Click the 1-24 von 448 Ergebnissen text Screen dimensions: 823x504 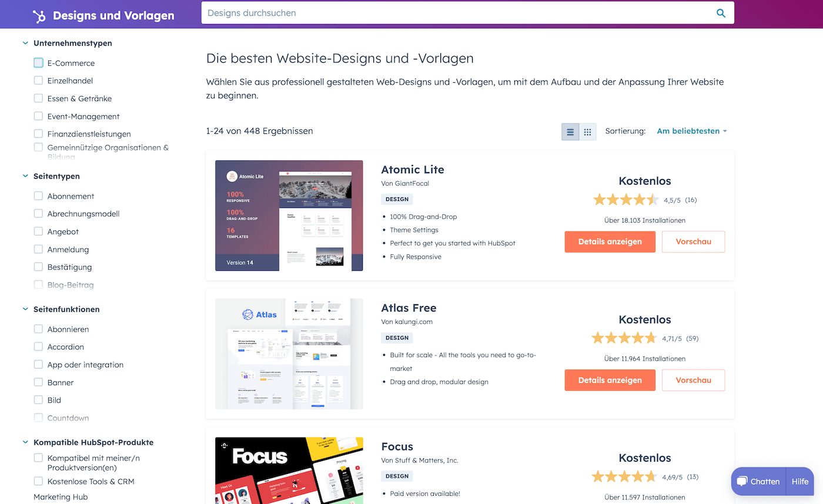259,131
